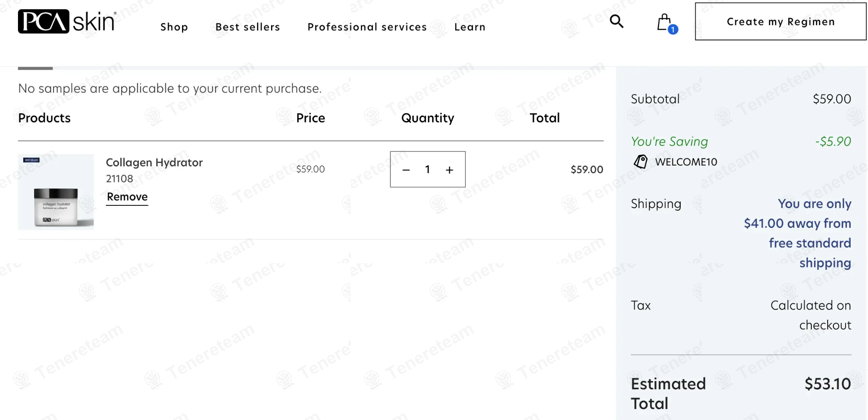
Task: Click the PCA skin logo
Action: click(x=67, y=22)
